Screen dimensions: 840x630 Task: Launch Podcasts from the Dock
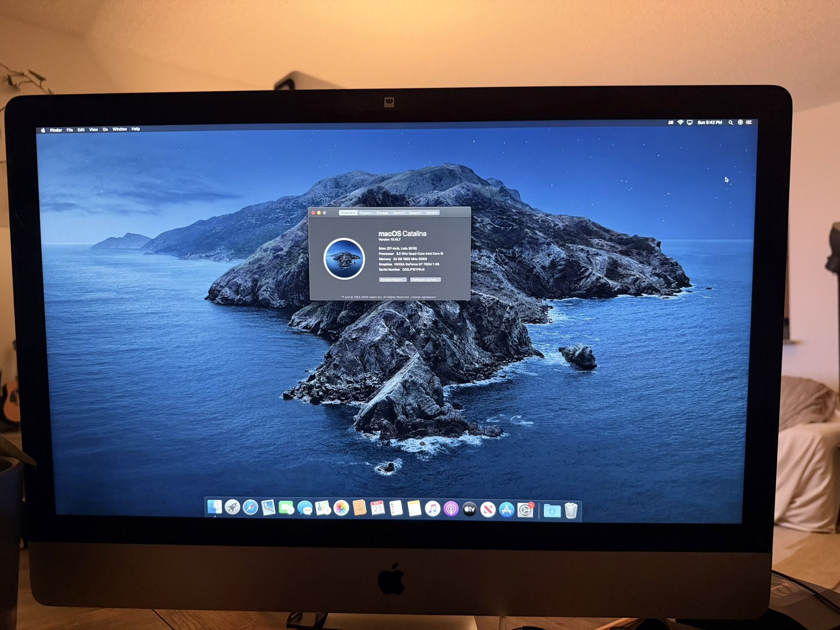point(451,509)
